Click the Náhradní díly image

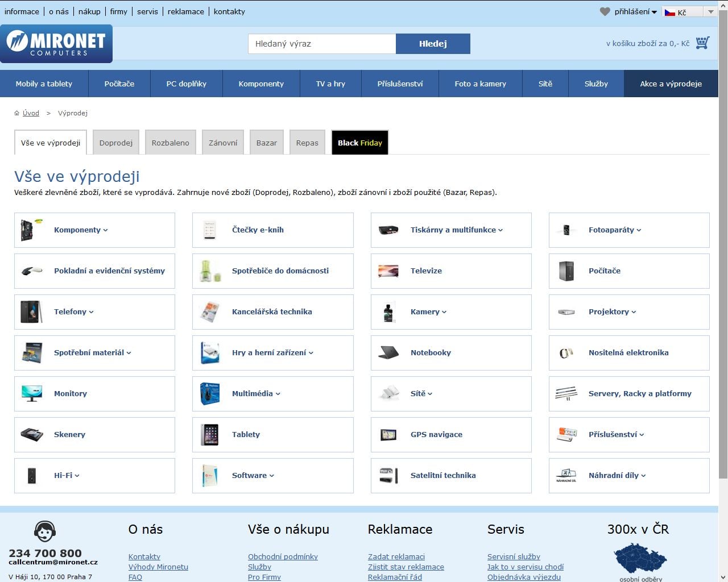566,475
